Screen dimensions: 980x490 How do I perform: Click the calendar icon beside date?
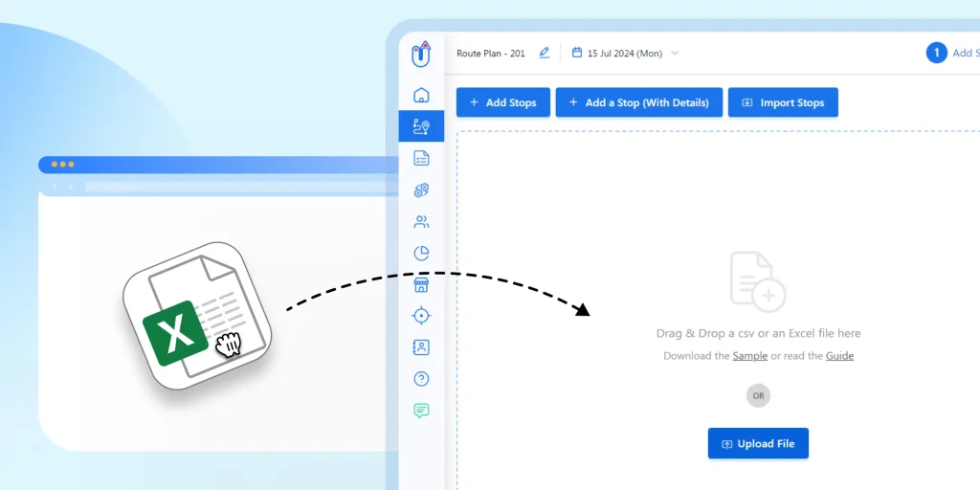(x=577, y=53)
